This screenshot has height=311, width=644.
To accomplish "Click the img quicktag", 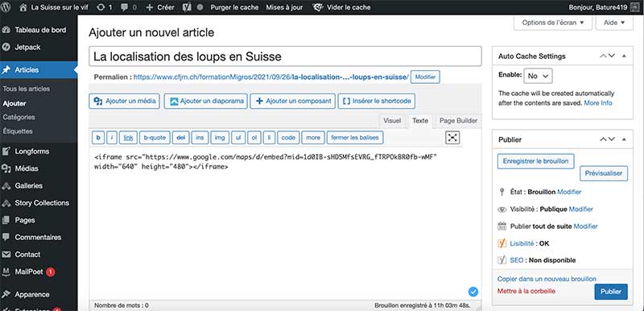I will click(x=220, y=138).
